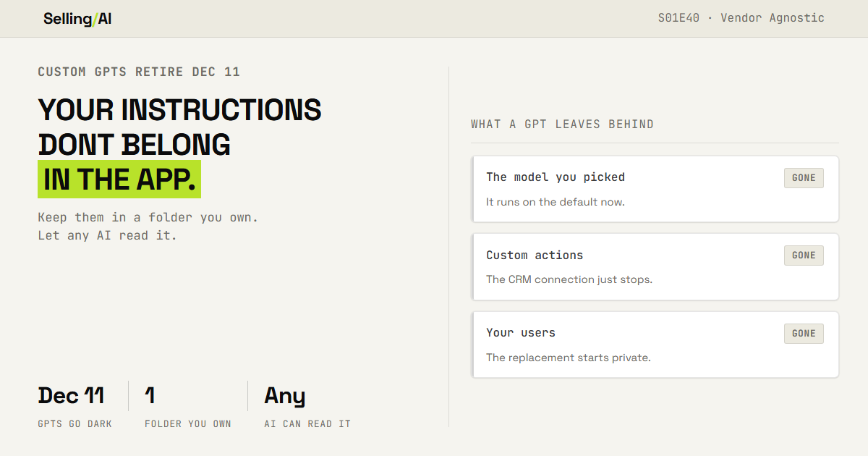Click the green highlighted In The App text

(x=119, y=180)
